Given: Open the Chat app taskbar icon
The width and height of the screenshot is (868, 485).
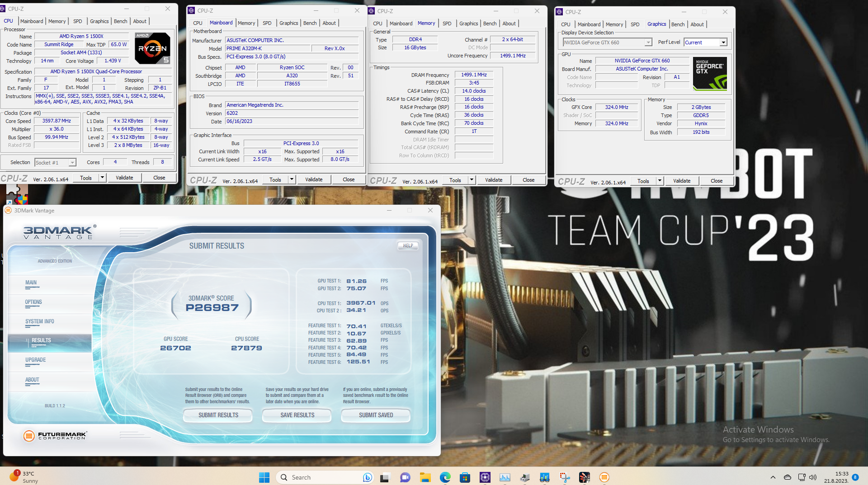Looking at the screenshot, I should [405, 477].
